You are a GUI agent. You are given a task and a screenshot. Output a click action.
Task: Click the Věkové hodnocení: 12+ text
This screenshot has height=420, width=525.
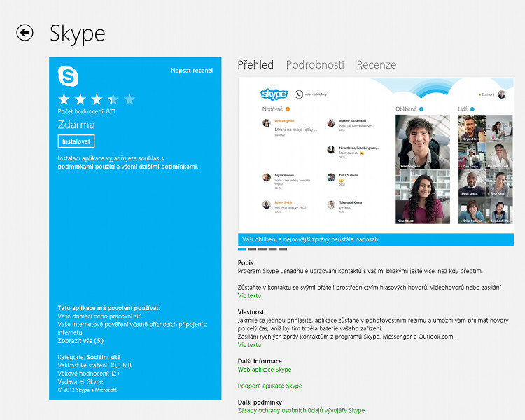point(89,373)
